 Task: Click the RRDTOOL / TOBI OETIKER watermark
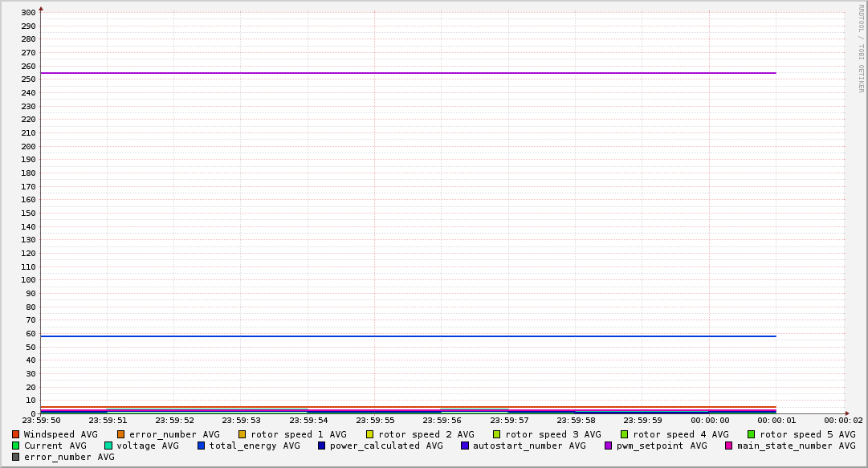[x=861, y=48]
